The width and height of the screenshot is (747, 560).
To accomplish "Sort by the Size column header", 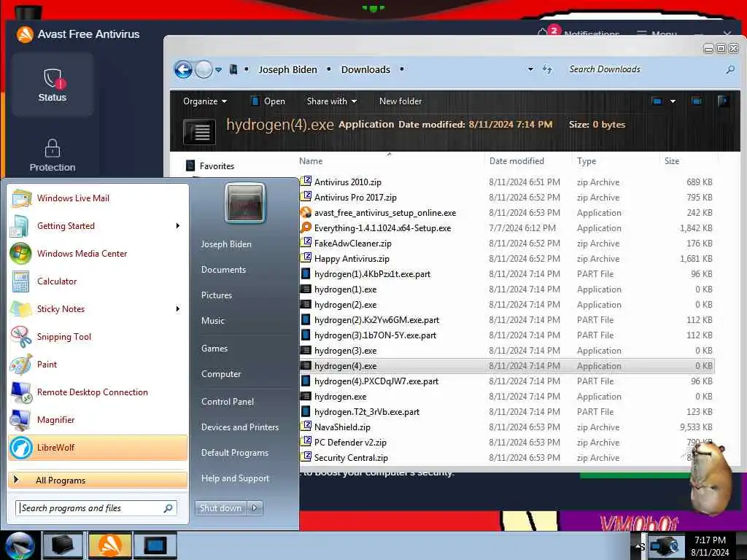I will (x=672, y=161).
